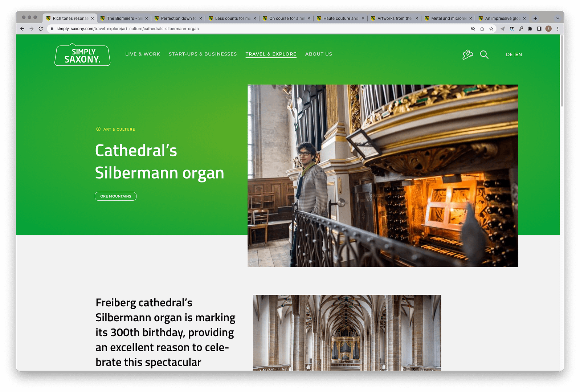
Task: Reload the page with the refresh icon
Action: pos(41,29)
